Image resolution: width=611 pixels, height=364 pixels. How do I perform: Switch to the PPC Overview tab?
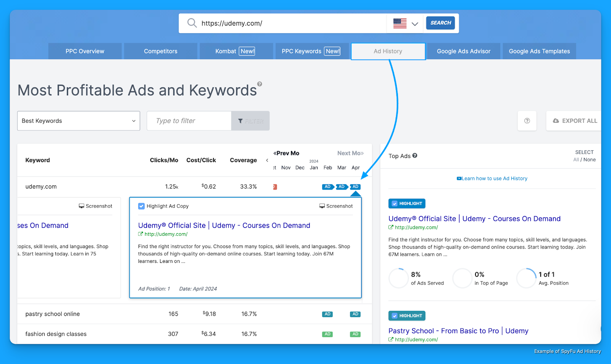tap(85, 51)
